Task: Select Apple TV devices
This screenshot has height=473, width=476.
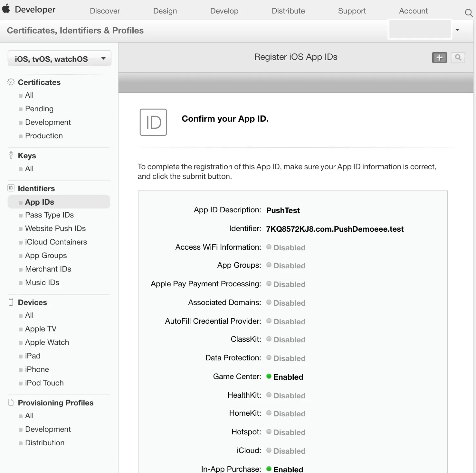Action: [x=41, y=329]
